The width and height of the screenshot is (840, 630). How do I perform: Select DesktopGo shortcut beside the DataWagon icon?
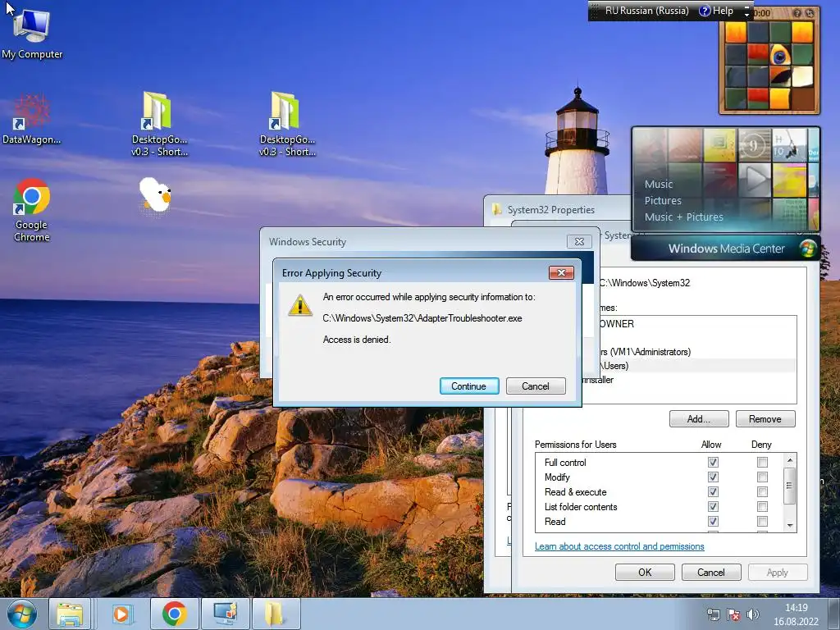(159, 124)
